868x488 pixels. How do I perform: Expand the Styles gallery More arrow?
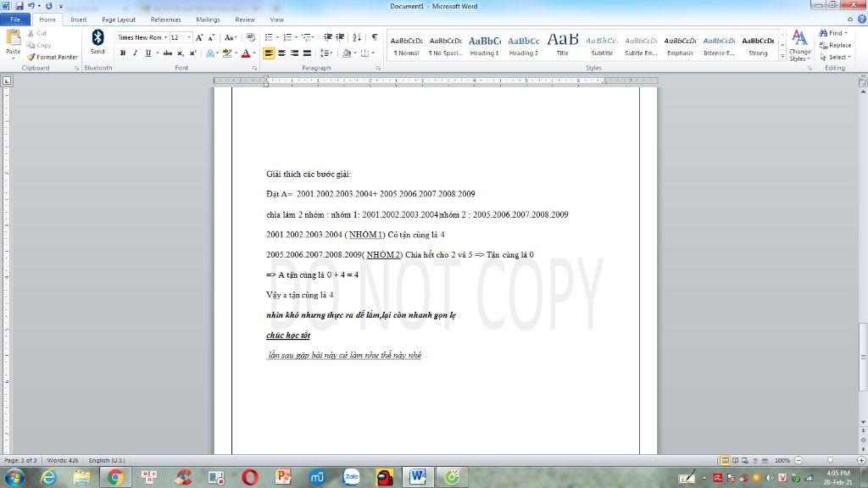coord(782,56)
